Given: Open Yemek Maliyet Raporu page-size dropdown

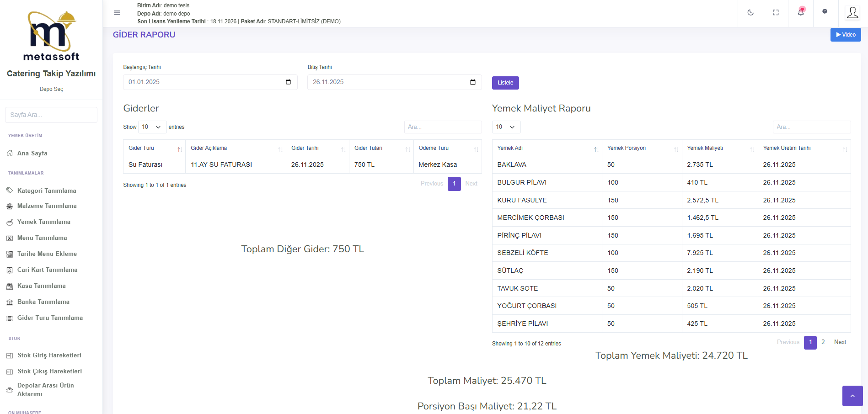Looking at the screenshot, I should [506, 127].
